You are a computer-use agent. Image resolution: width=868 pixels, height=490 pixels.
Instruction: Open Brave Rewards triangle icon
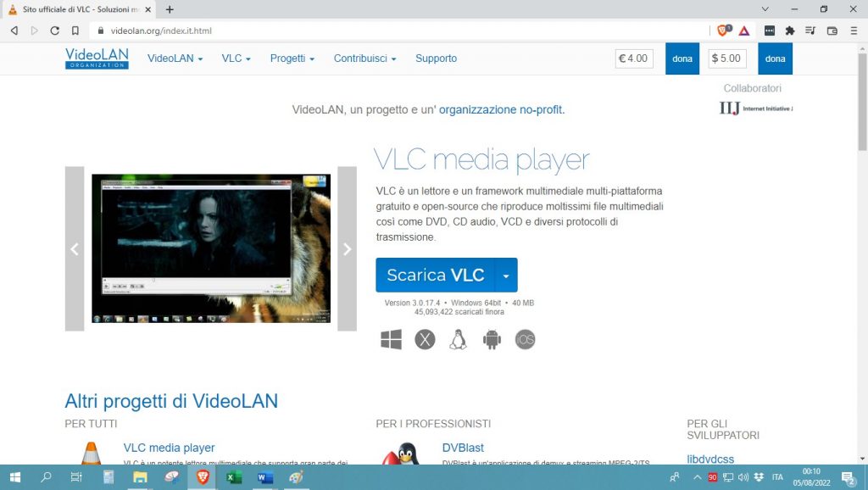[x=744, y=29]
